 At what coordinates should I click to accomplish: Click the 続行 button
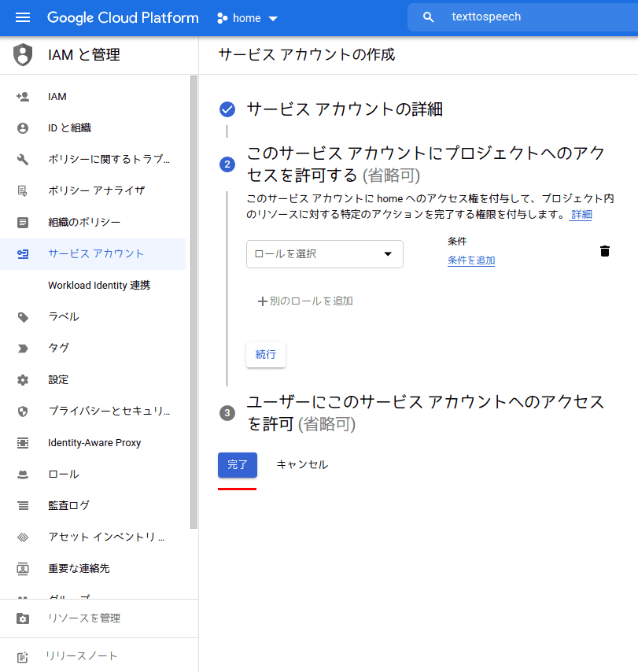pyautogui.click(x=266, y=355)
